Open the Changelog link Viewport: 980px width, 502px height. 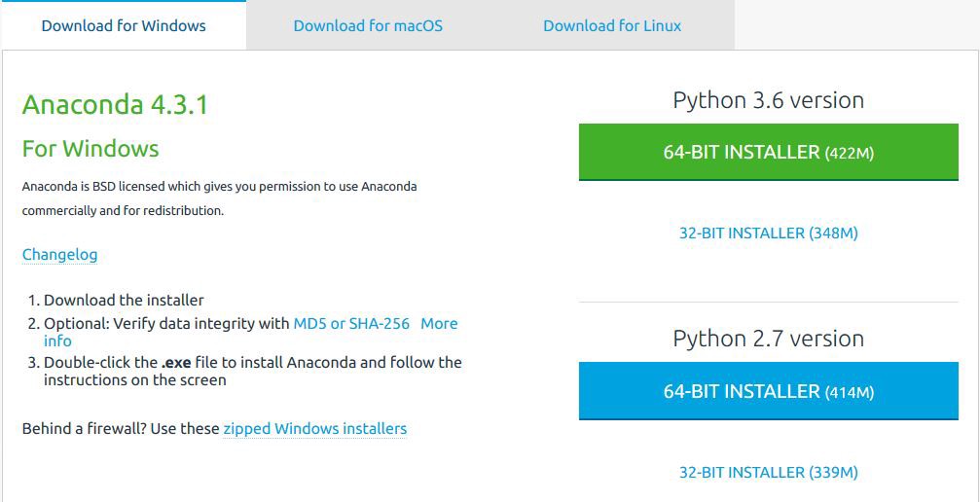(x=60, y=255)
